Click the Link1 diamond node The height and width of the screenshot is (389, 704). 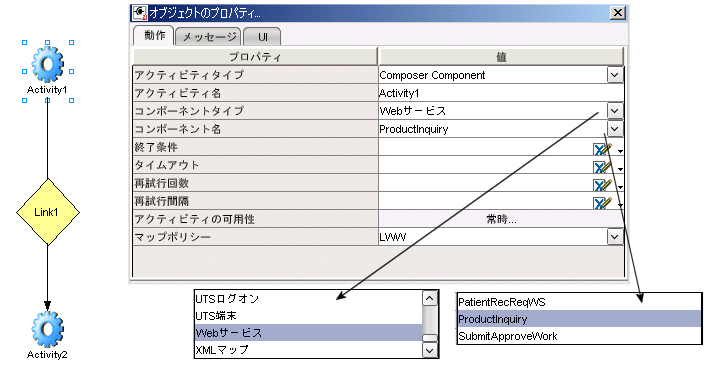[x=48, y=212]
